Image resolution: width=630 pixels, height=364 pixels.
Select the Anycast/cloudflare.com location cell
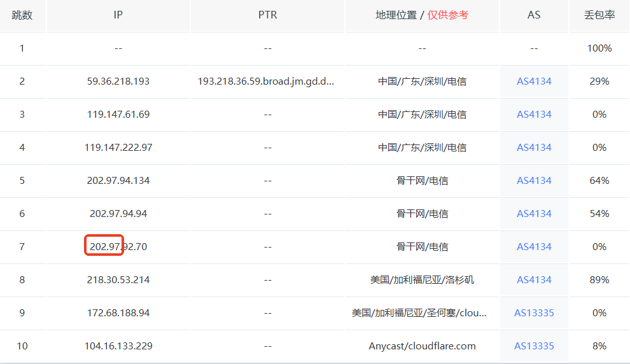[422, 346]
